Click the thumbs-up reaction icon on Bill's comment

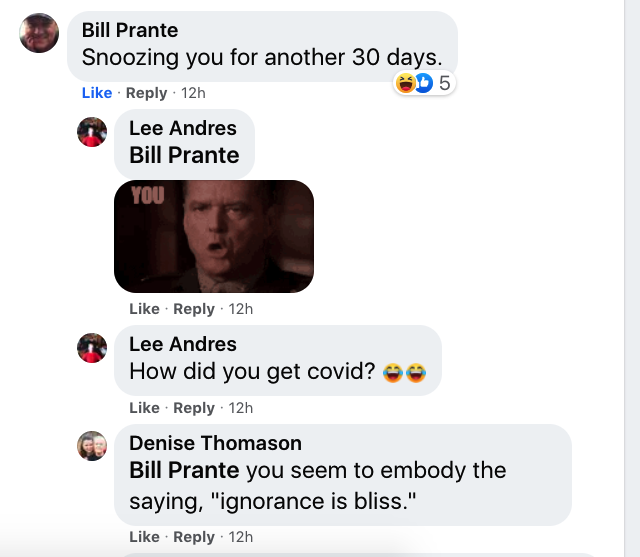[x=424, y=83]
